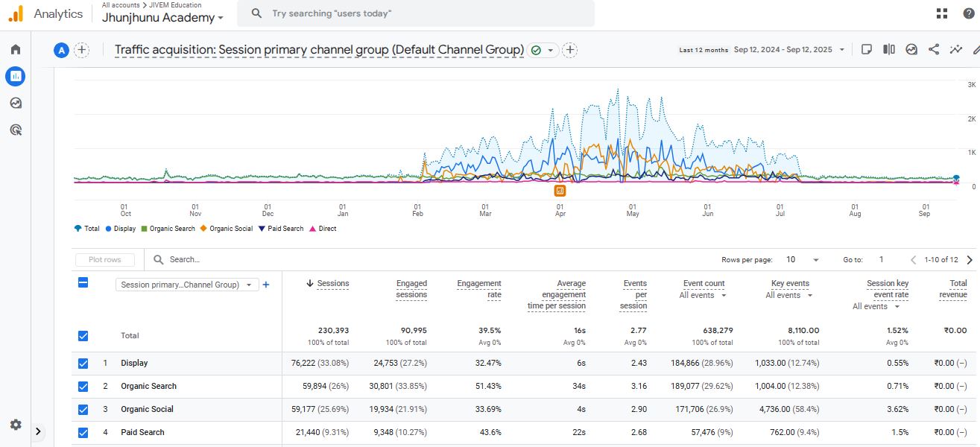Toggle the select-all rows checkbox in header
Screen dimensions: 980x447
pos(83,282)
